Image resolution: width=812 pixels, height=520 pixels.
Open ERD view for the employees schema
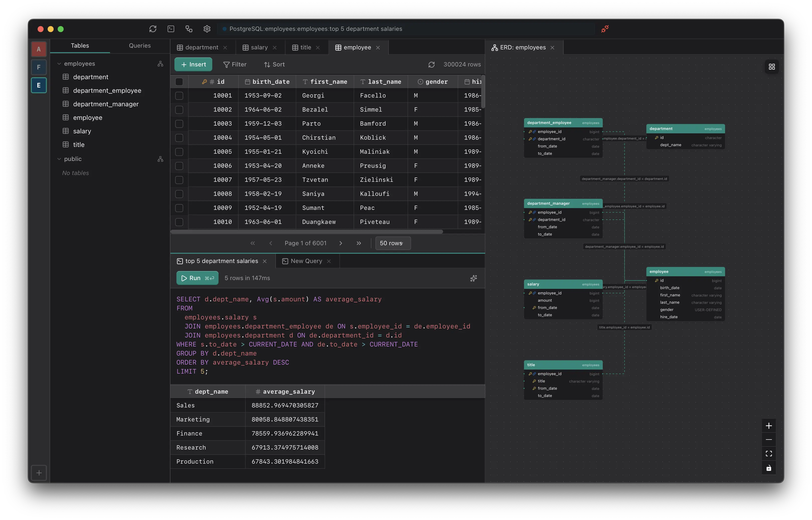coord(160,63)
